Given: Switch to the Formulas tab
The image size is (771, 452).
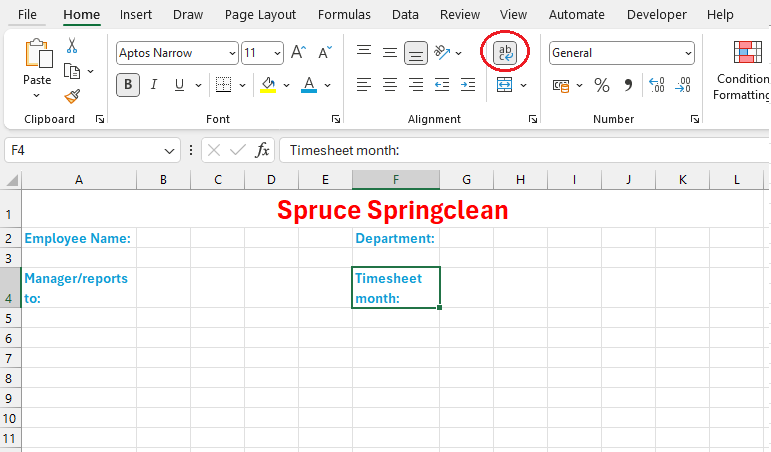Looking at the screenshot, I should (344, 14).
